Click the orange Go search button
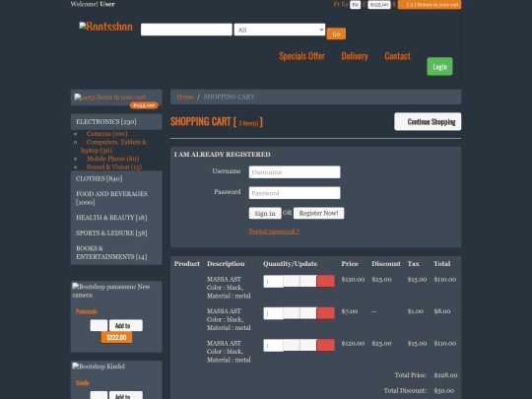Screen dimensions: 532x399 pos(336,33)
